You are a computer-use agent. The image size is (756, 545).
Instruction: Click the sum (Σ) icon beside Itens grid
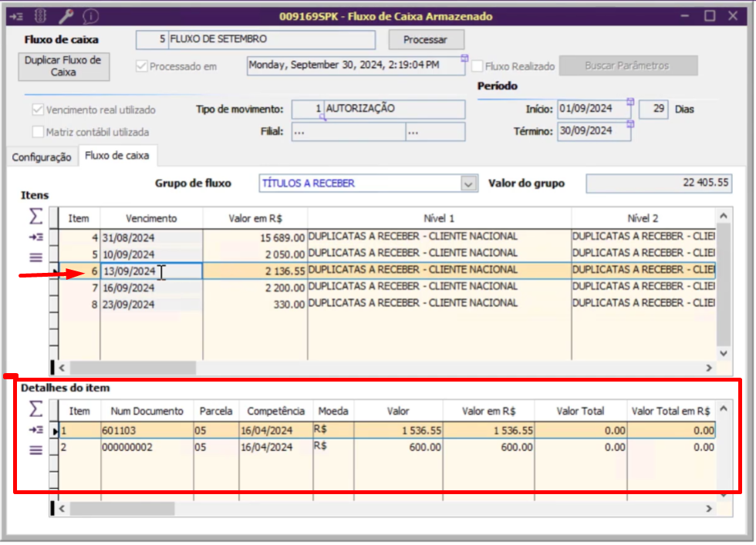click(35, 218)
